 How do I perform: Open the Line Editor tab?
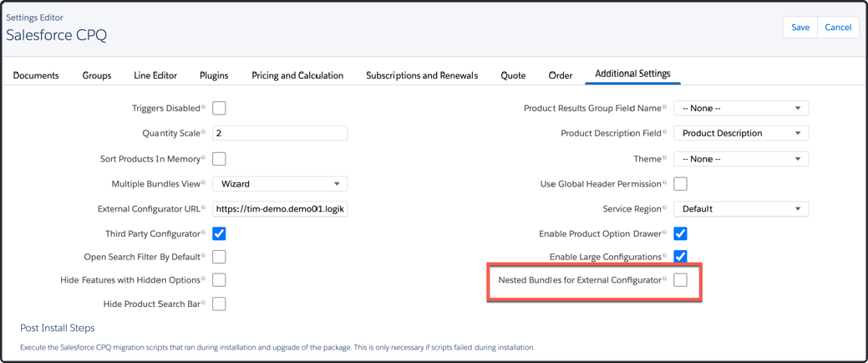click(155, 75)
